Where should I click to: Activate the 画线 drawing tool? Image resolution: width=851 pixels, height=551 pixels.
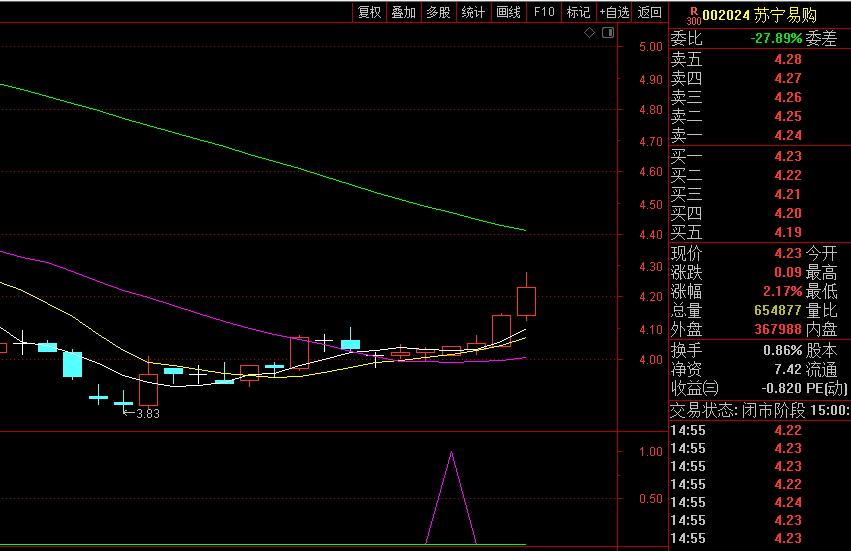pos(509,12)
